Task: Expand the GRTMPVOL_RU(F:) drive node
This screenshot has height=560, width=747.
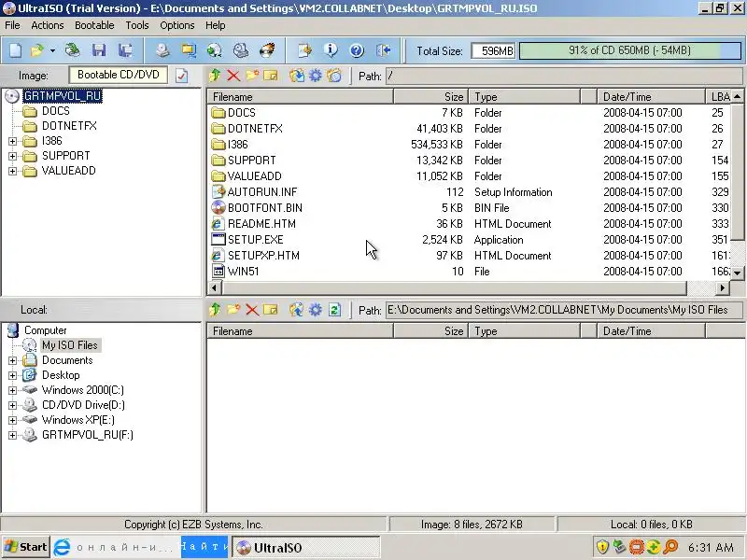Action: click(12, 435)
